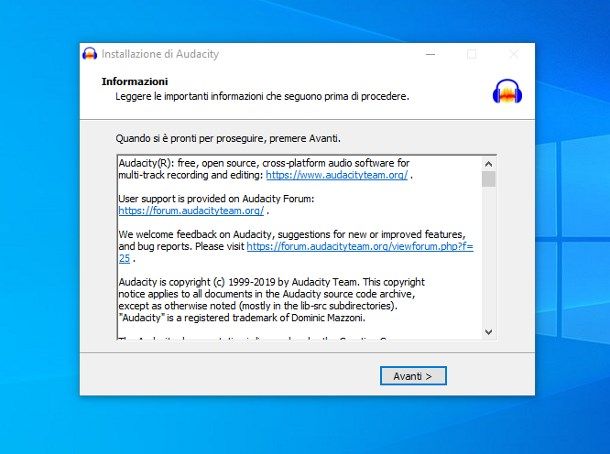Click the 'Audacity(R): free, open source' line
This screenshot has height=454, width=610.
point(264,163)
